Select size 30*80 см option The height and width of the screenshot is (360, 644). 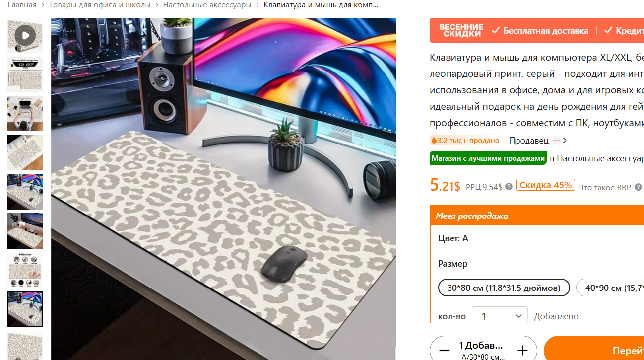click(504, 288)
